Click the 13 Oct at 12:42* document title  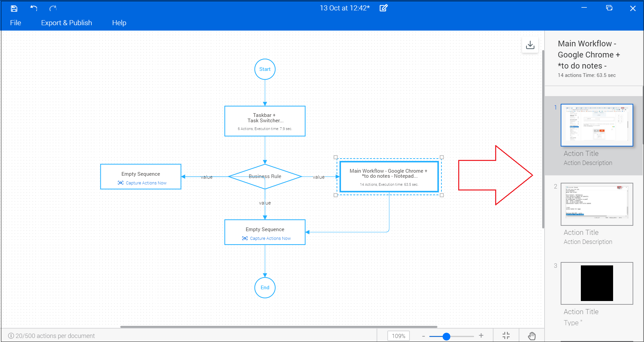coord(344,8)
